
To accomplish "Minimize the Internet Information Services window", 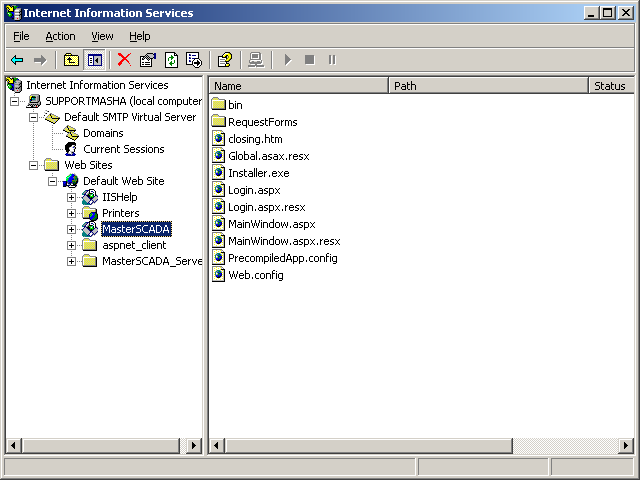I will click(592, 13).
